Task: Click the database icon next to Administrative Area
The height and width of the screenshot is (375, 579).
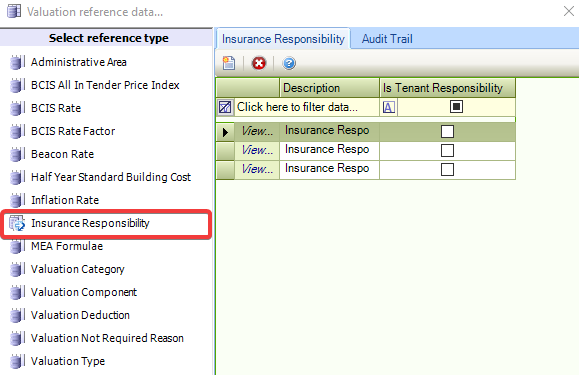Action: [17, 62]
